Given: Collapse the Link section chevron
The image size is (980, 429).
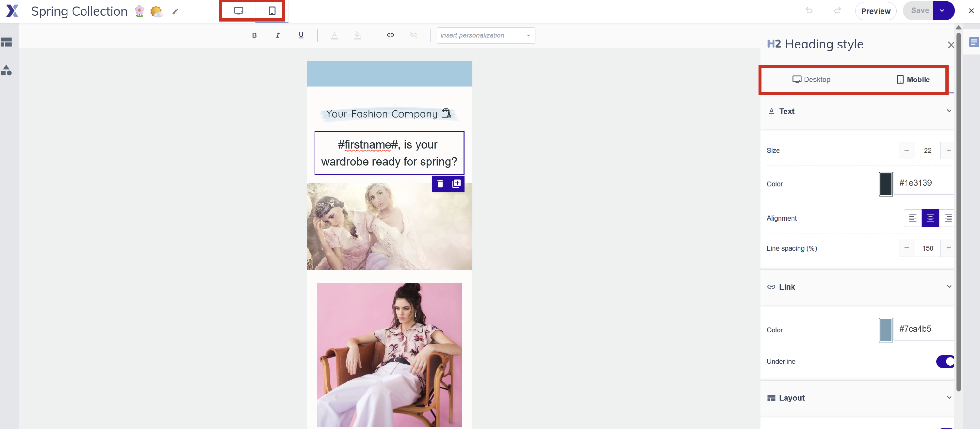Looking at the screenshot, I should [x=949, y=287].
